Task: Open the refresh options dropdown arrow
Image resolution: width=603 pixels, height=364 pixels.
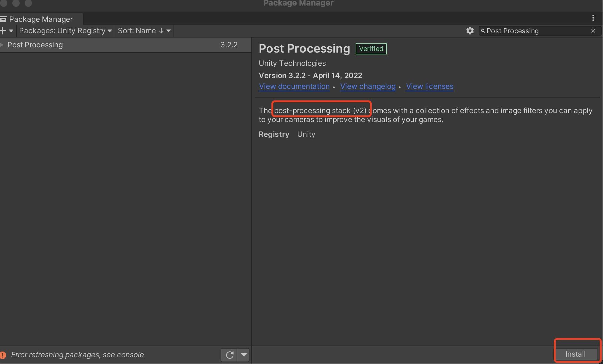Action: [x=244, y=355]
